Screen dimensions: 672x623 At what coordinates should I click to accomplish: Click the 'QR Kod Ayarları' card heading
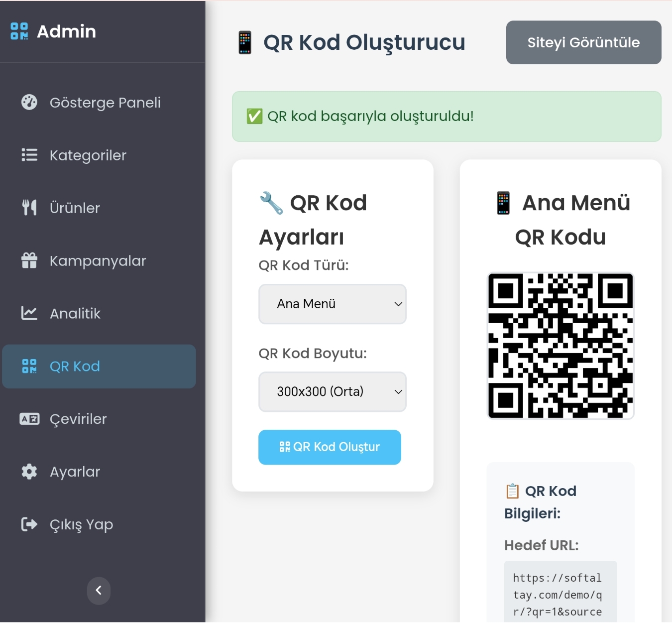(313, 220)
